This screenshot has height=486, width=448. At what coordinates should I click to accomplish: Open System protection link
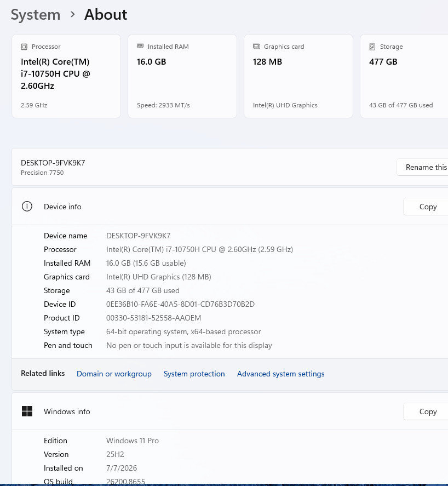tap(194, 374)
